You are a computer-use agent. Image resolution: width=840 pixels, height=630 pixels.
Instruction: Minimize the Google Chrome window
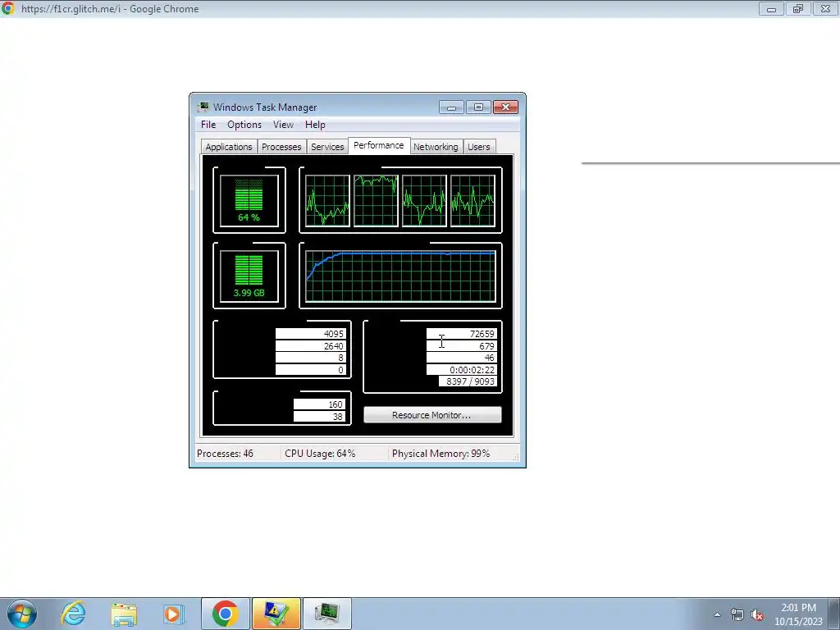pyautogui.click(x=771, y=8)
